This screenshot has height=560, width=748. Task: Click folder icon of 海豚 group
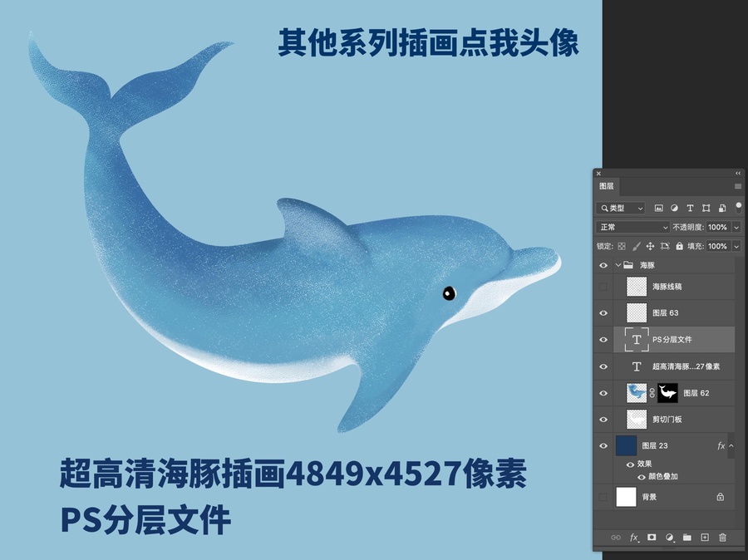click(629, 265)
